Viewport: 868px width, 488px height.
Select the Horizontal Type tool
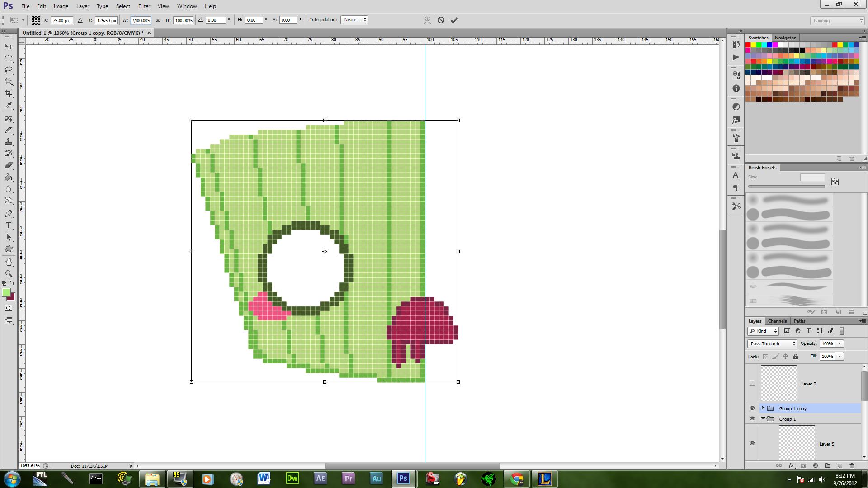pyautogui.click(x=9, y=225)
